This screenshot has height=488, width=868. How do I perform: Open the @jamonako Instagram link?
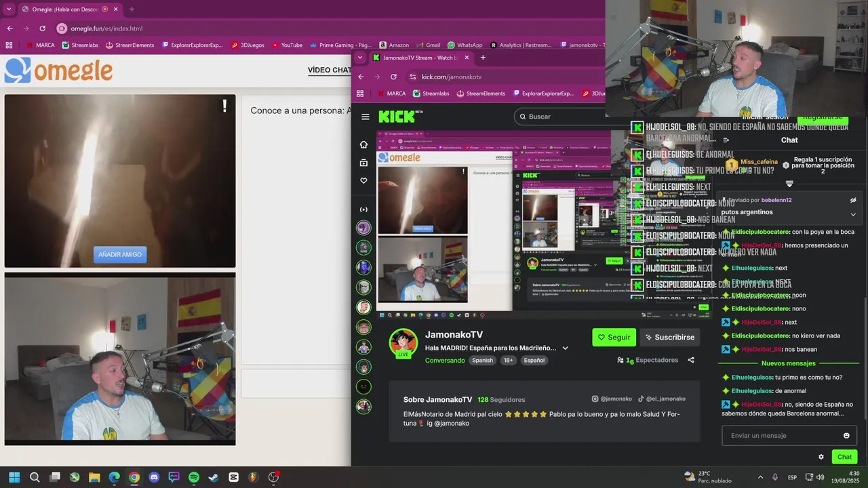click(x=612, y=399)
